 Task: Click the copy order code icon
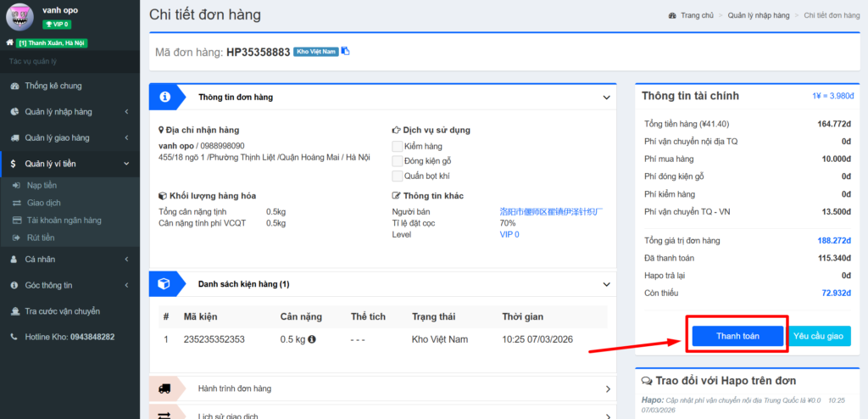pyautogui.click(x=346, y=52)
